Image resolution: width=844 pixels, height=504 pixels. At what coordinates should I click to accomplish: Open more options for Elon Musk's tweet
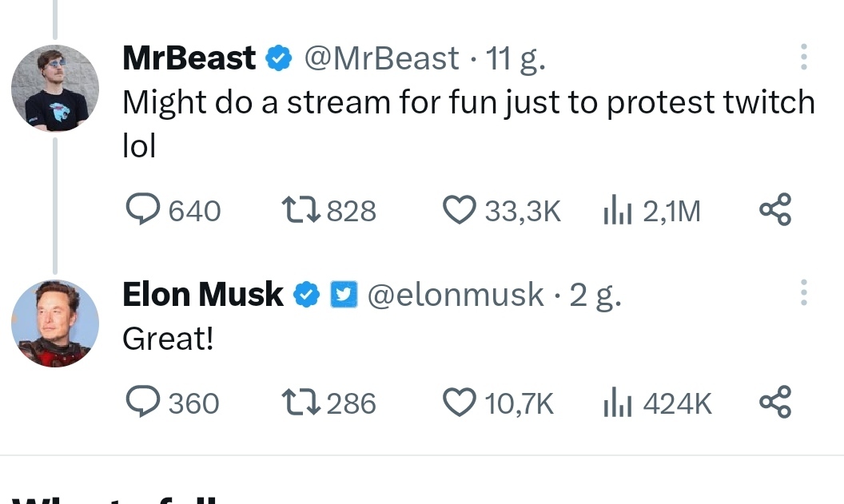pos(803,294)
